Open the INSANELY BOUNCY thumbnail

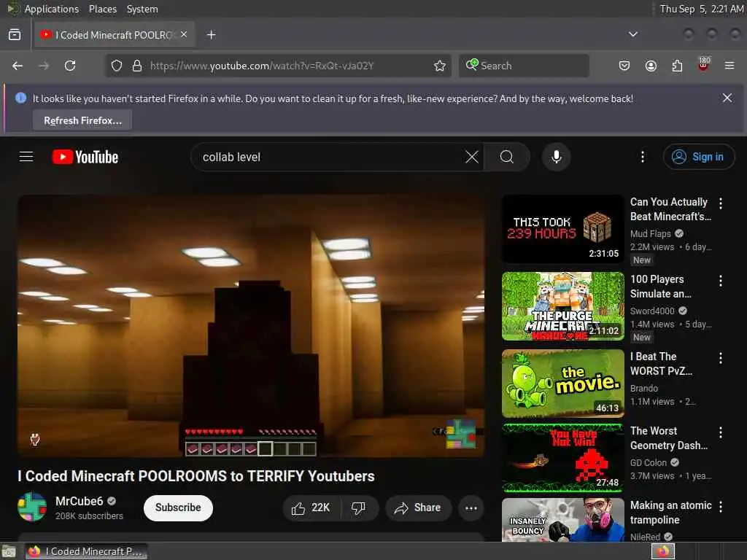pos(562,520)
